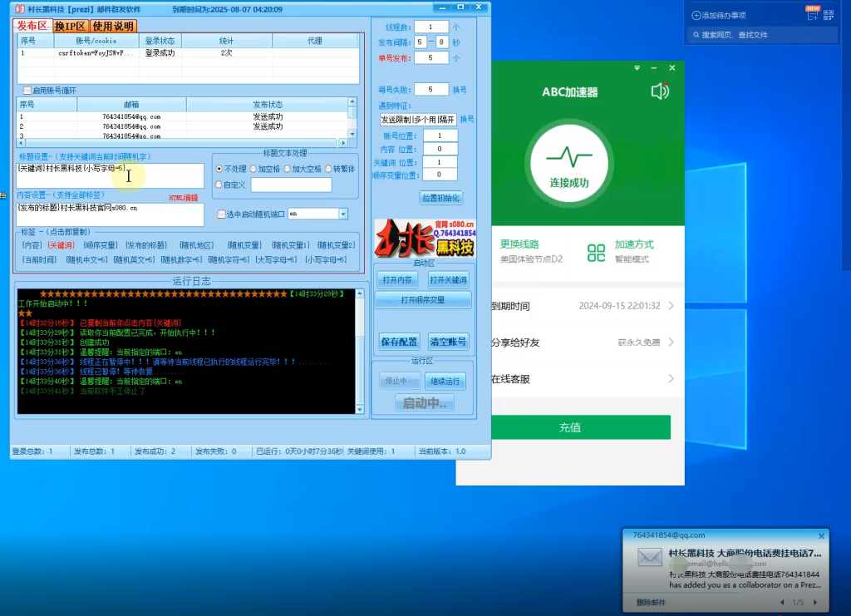851x616 pixels.
Task: Expand the 在线客服 row chevron
Action: pyautogui.click(x=671, y=379)
